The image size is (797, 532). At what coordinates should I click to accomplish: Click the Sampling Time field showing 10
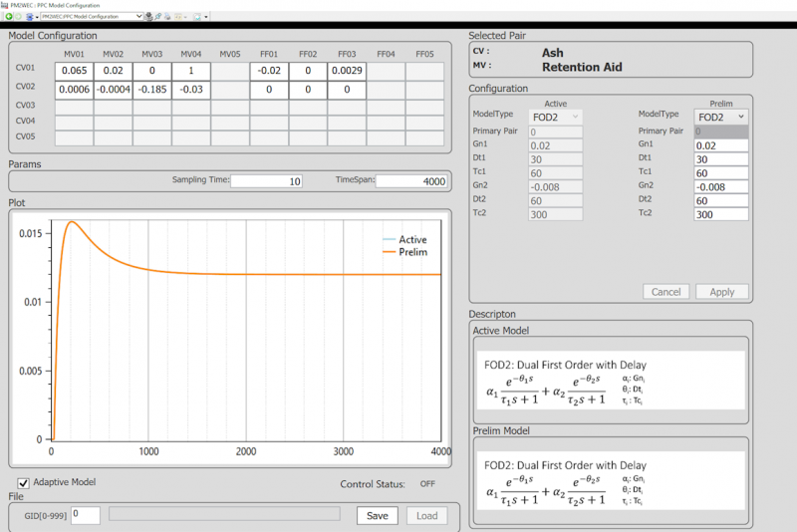tap(266, 181)
